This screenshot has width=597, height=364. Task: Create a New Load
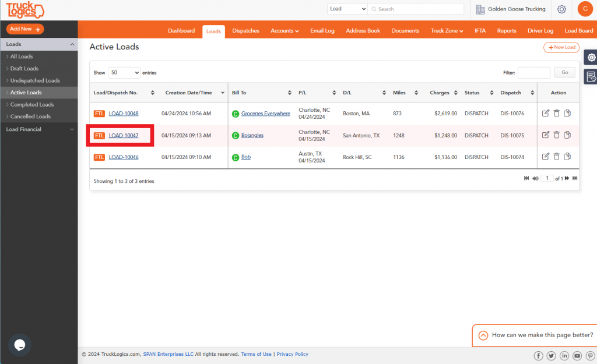pos(561,47)
